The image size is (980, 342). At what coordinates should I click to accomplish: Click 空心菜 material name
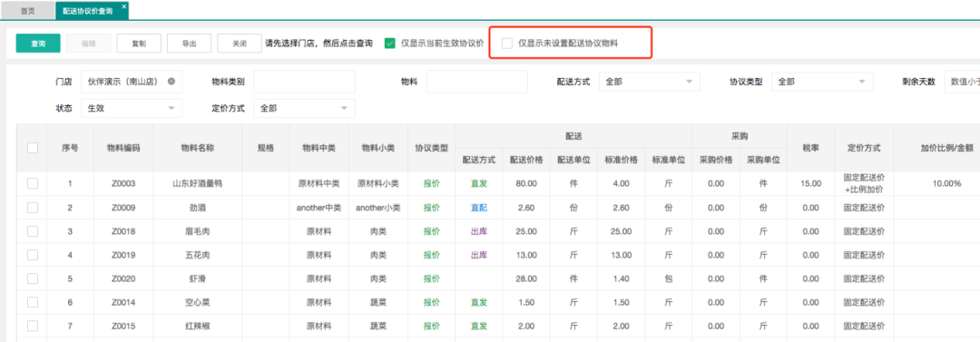coord(198,302)
